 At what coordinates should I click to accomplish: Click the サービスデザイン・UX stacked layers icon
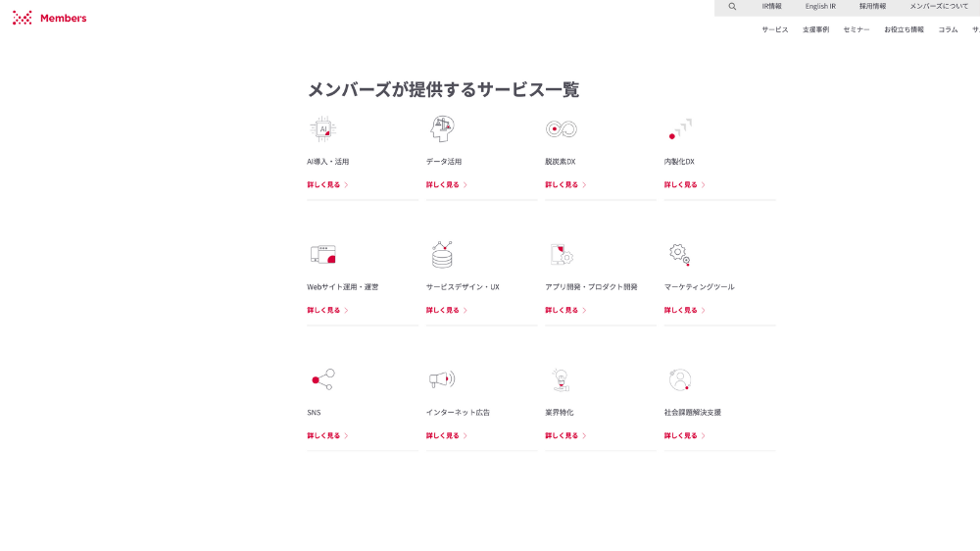(x=442, y=255)
